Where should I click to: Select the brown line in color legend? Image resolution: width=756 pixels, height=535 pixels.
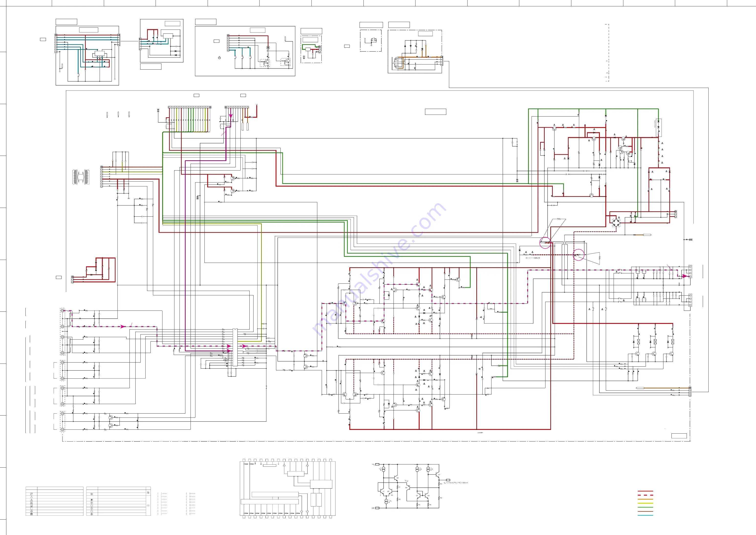[x=645, y=511]
